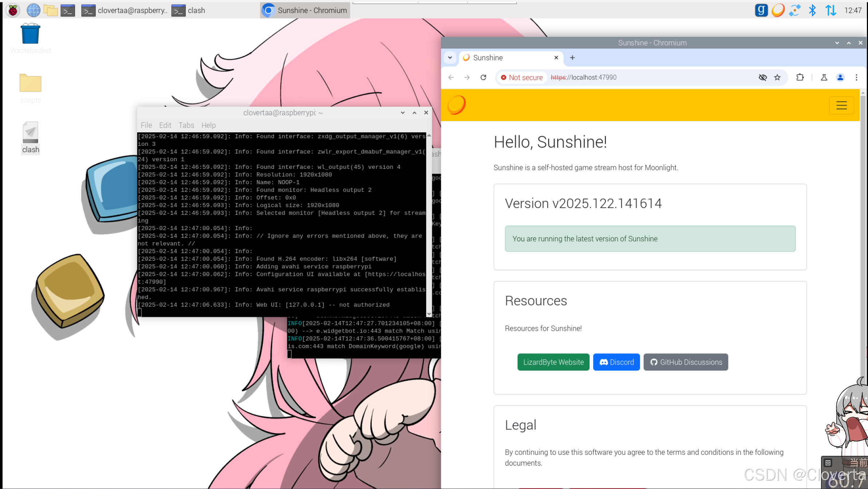Click the Bluetooth icon in the system tray
Image resolution: width=868 pixels, height=489 pixels.
click(812, 10)
